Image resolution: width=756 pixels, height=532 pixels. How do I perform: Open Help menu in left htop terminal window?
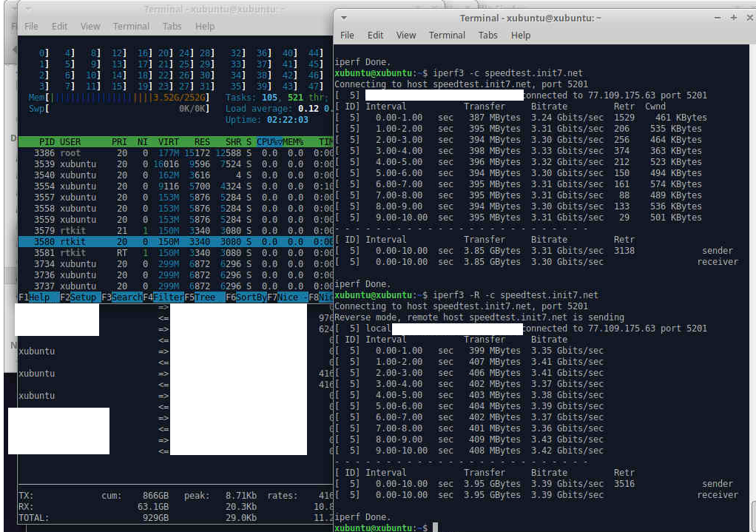point(205,26)
